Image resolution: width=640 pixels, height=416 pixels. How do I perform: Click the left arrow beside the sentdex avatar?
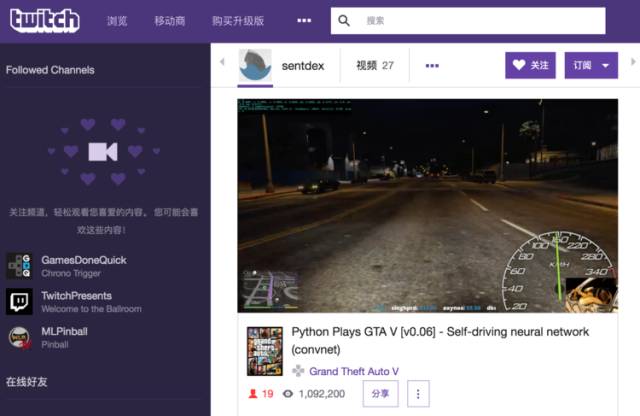click(x=222, y=62)
